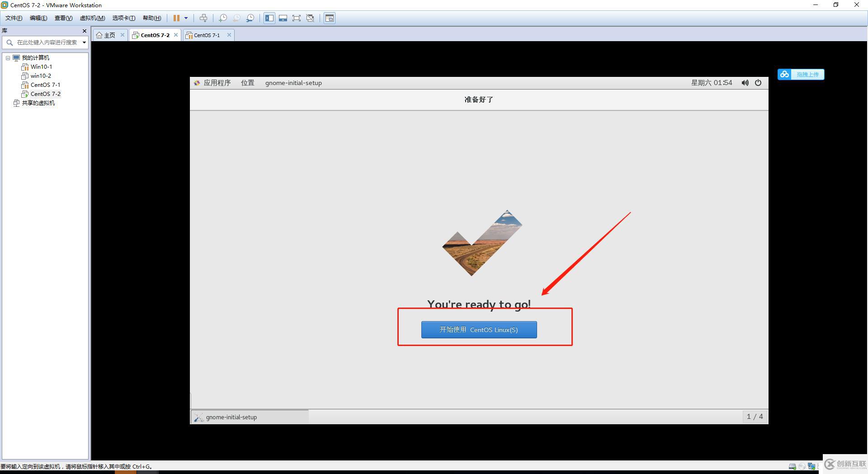Close the 主页 tab

(x=122, y=35)
